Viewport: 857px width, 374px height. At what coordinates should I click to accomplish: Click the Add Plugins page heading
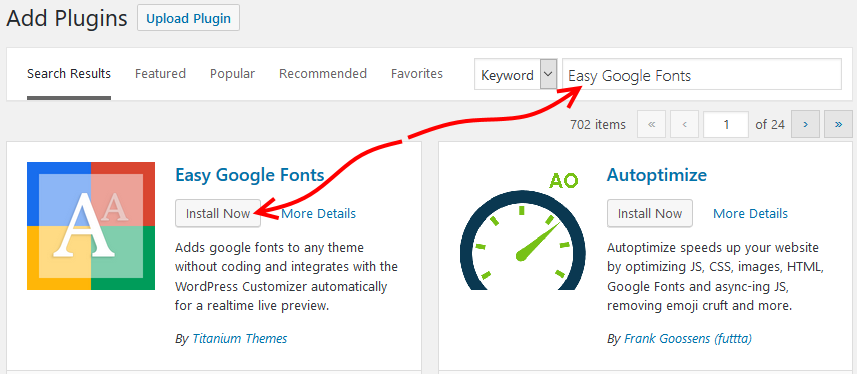click(x=67, y=19)
